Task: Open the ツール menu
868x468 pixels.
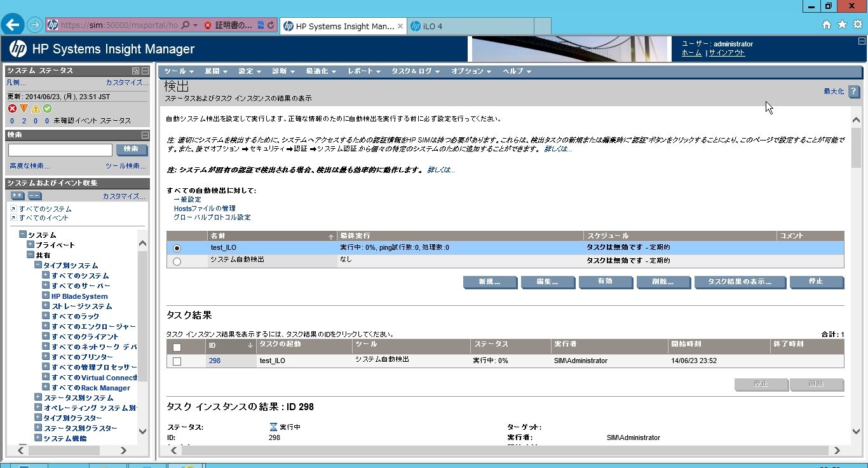Action: (178, 71)
